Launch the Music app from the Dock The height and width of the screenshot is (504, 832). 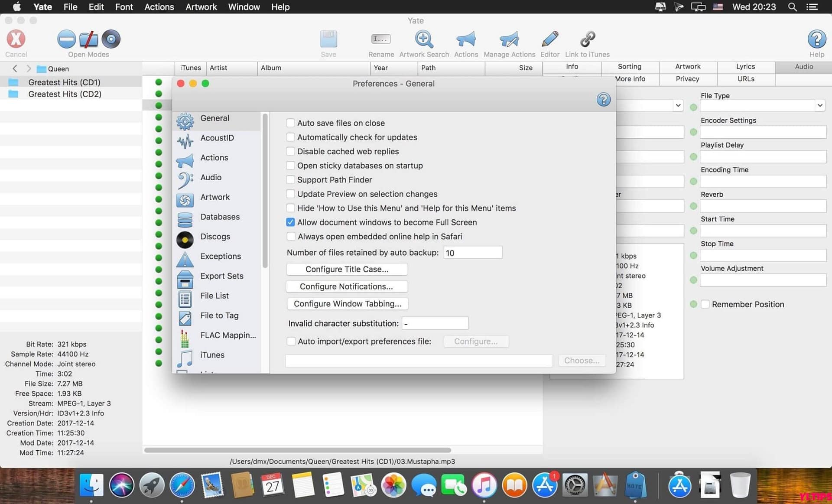pos(484,485)
